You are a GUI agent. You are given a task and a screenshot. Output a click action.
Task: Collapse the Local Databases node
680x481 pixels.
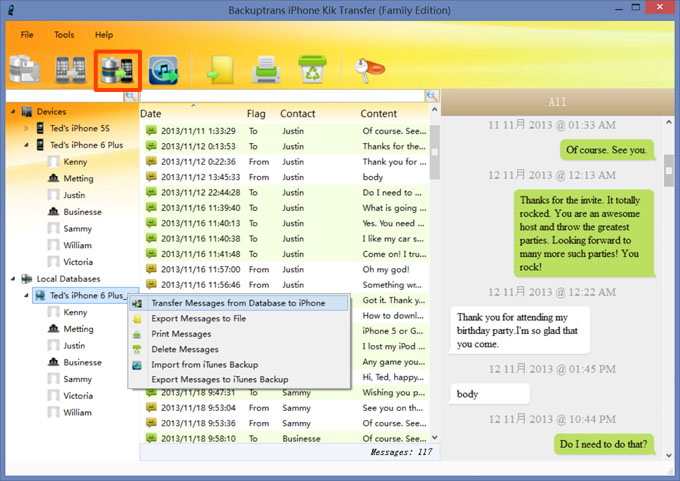click(x=13, y=278)
